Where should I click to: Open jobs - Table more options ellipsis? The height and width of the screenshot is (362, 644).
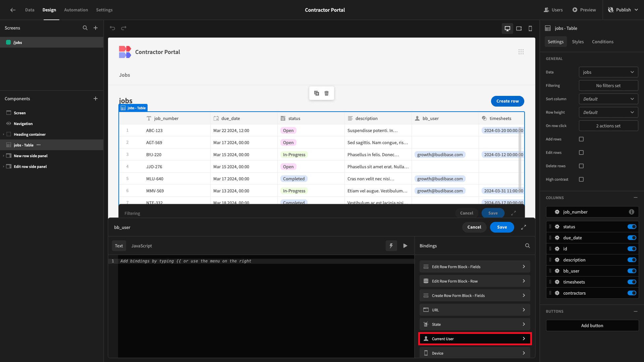coord(39,145)
